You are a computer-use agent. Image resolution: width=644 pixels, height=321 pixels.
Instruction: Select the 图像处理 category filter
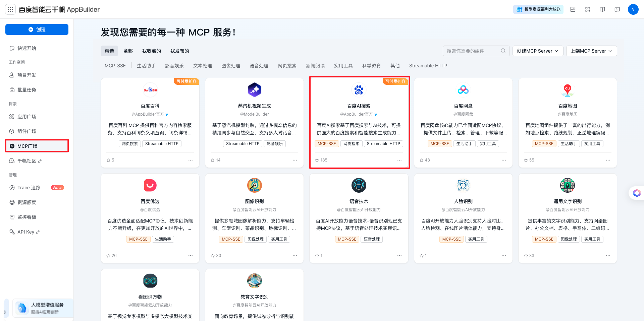click(231, 66)
